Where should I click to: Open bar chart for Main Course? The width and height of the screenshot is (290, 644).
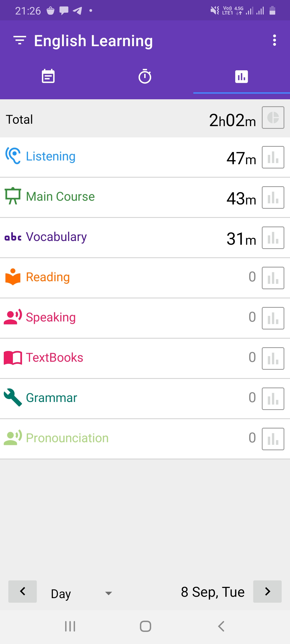point(273,197)
